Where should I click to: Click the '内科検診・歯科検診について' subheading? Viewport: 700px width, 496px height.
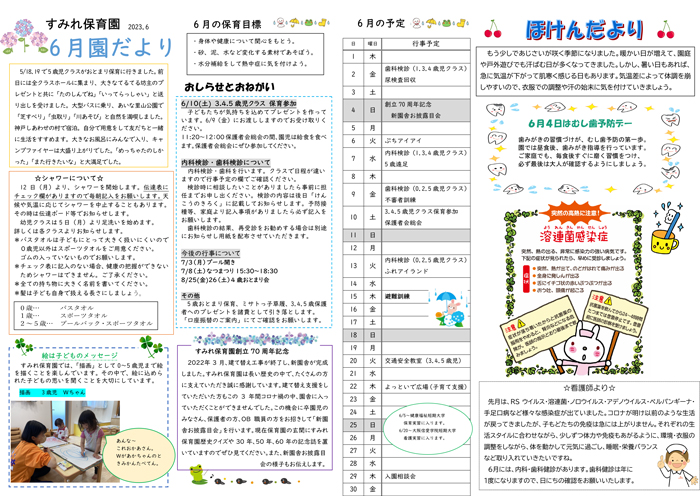coord(225,163)
